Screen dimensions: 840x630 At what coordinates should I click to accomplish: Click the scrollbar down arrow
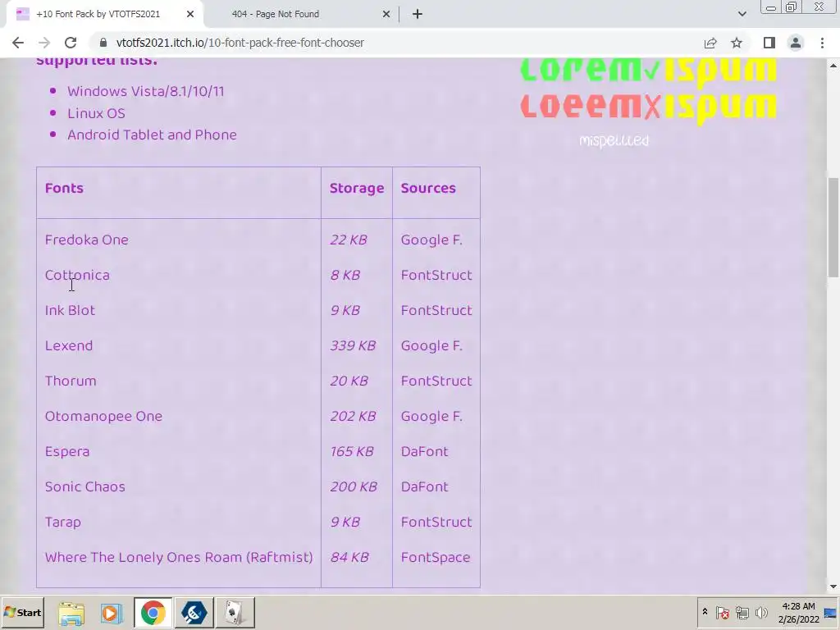[x=833, y=587]
